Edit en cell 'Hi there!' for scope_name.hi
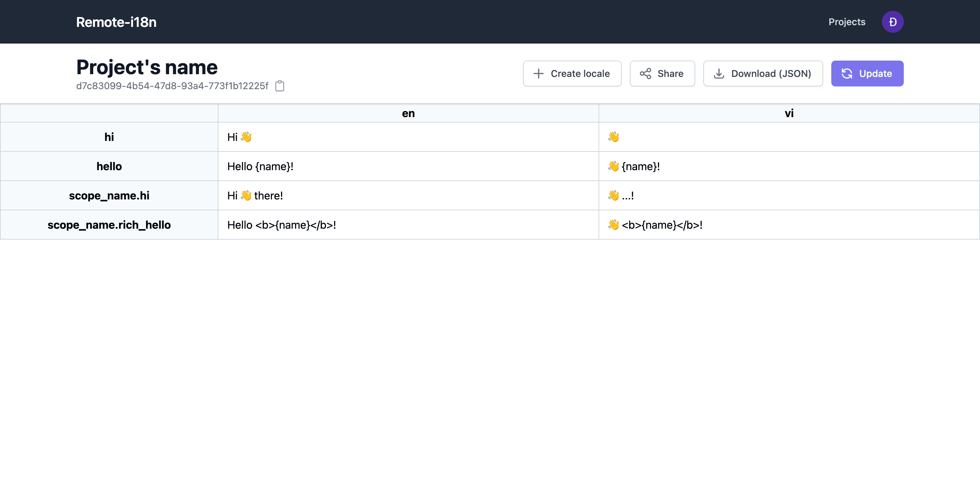 pos(408,195)
